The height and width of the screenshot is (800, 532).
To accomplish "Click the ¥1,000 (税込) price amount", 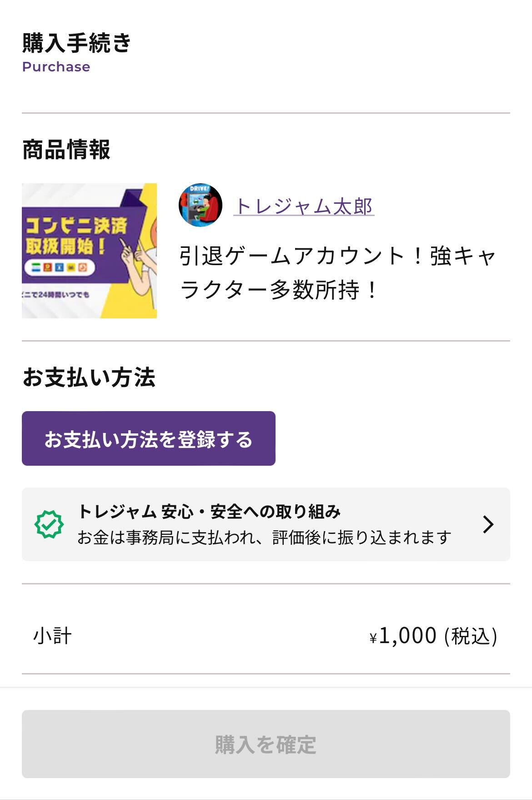I will click(433, 636).
